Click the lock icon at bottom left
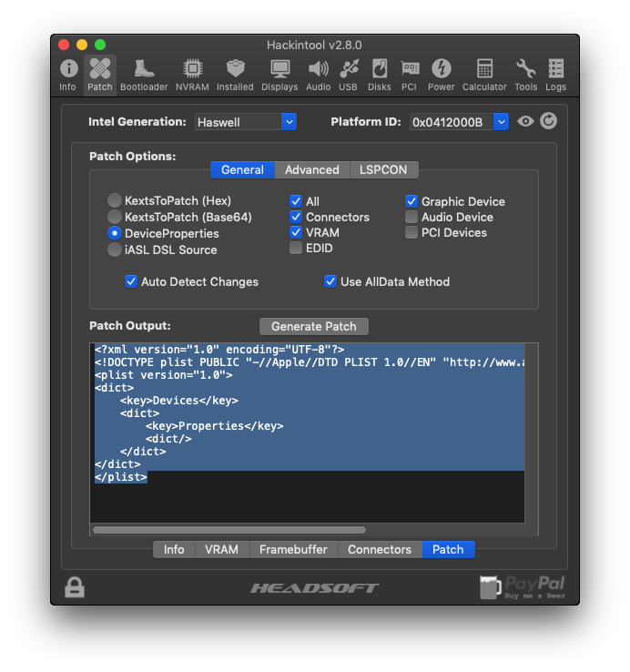 point(75,587)
